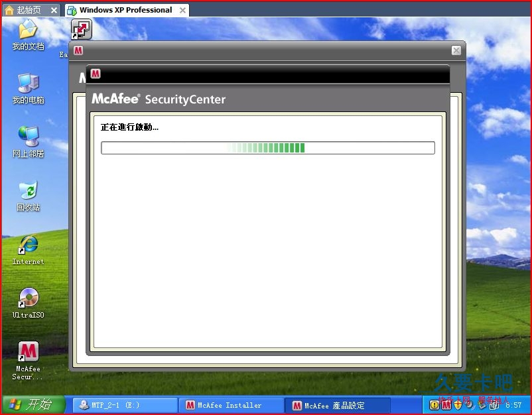Image resolution: width=532 pixels, height=415 pixels.
Task: Open the 回收站 recycle bin icon
Action: (x=28, y=196)
